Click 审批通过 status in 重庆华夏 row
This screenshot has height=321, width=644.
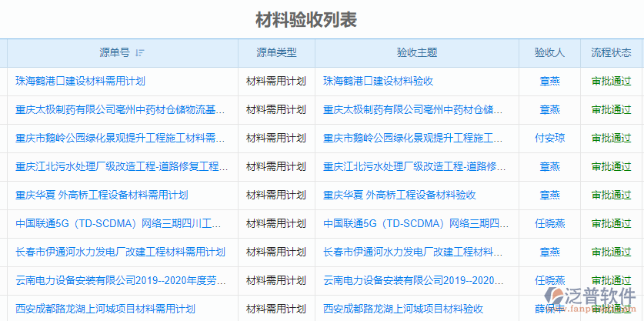(611, 195)
